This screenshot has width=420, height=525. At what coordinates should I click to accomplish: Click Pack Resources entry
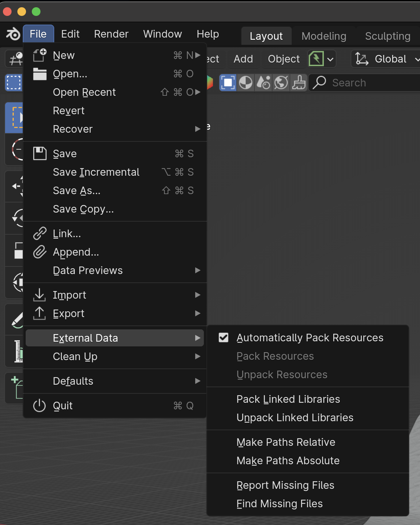pyautogui.click(x=308, y=356)
